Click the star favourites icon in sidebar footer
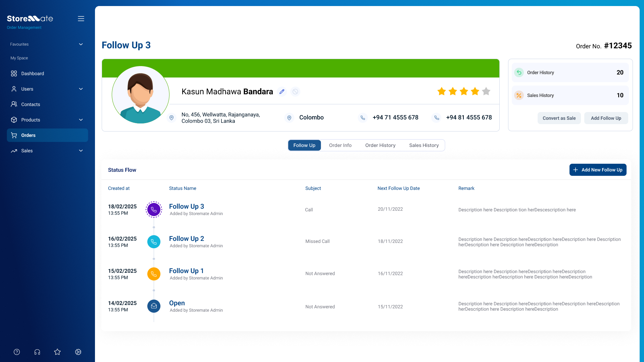Viewport: 644px width, 362px height. point(57,352)
